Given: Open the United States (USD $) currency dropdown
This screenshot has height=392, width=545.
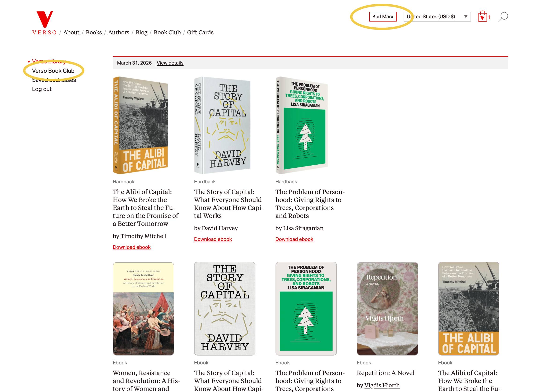Looking at the screenshot, I should (x=437, y=17).
